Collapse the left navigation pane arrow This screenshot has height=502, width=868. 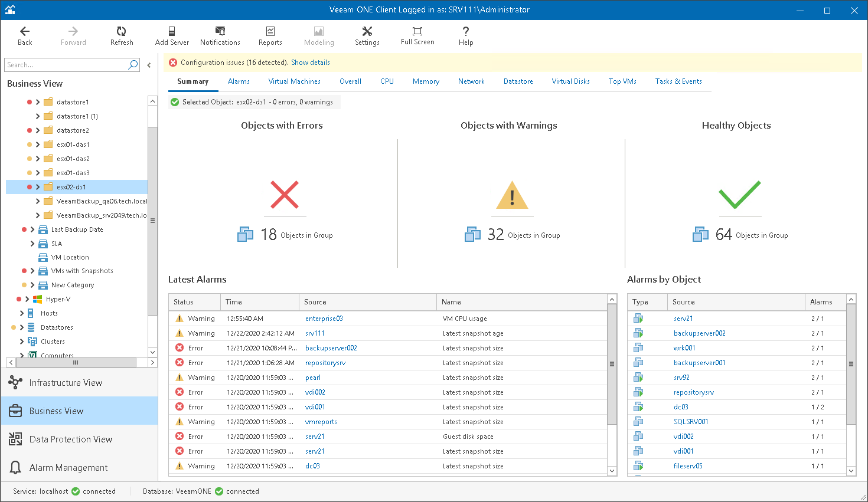click(x=149, y=65)
